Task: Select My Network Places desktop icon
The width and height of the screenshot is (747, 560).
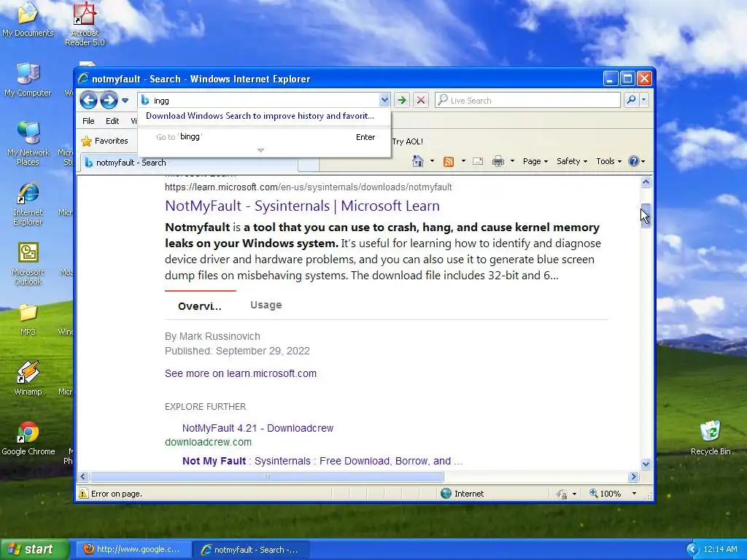Action: click(28, 144)
